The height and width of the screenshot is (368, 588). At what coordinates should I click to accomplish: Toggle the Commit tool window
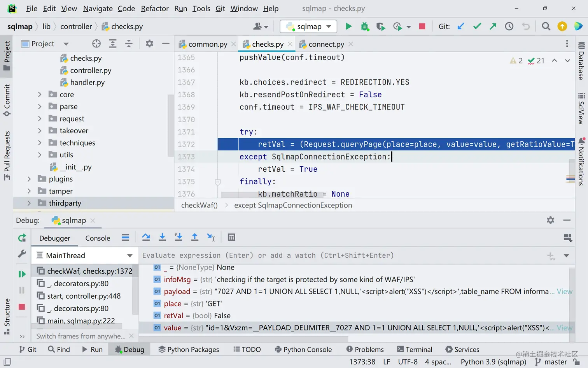[7, 100]
